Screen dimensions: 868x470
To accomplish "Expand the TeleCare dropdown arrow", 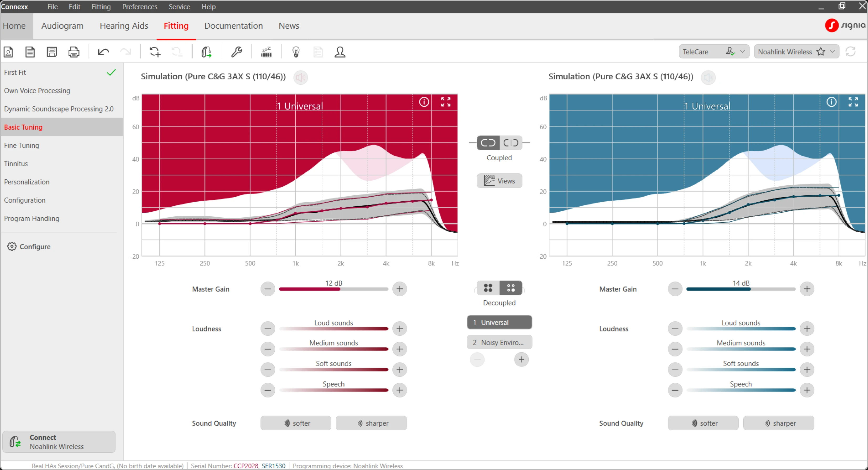I will 743,52.
